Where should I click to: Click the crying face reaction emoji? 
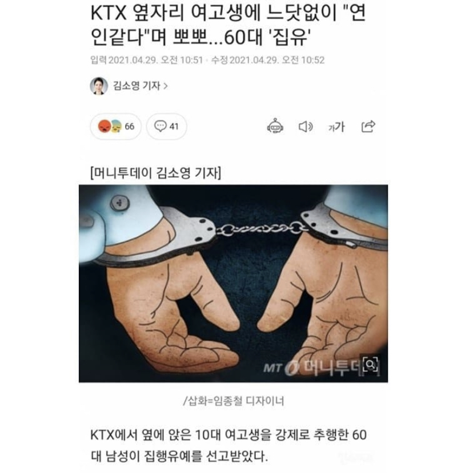116,126
